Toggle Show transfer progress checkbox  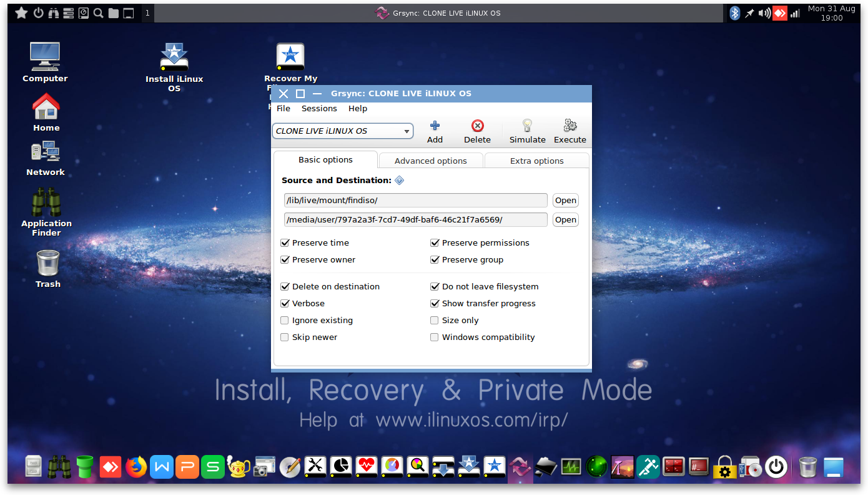pyautogui.click(x=435, y=303)
